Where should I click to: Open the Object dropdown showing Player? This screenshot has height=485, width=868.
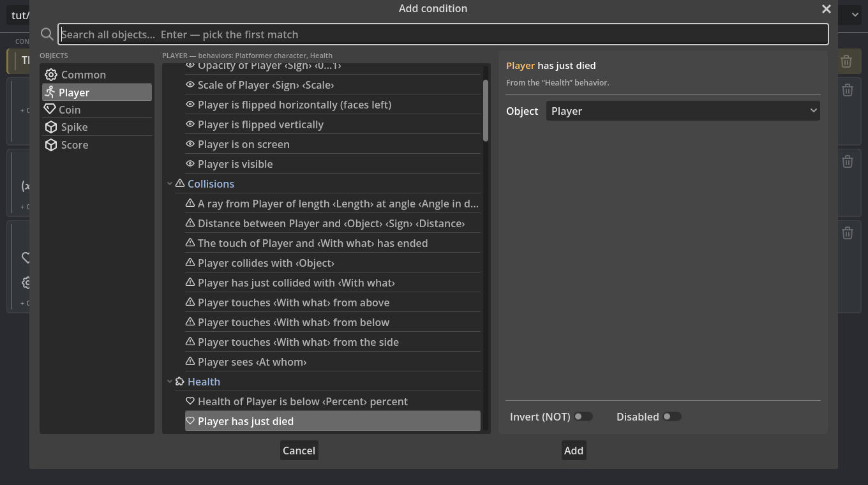click(683, 111)
